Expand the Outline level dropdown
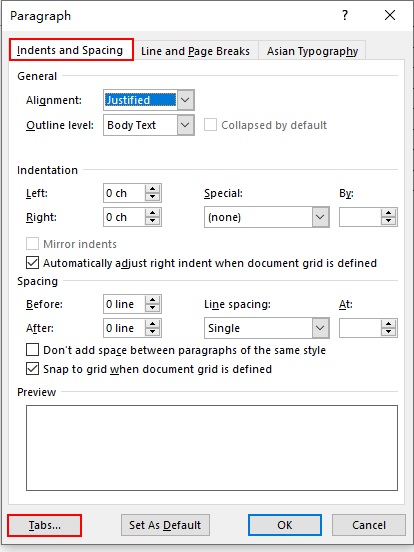This screenshot has height=552, width=414. coord(185,125)
